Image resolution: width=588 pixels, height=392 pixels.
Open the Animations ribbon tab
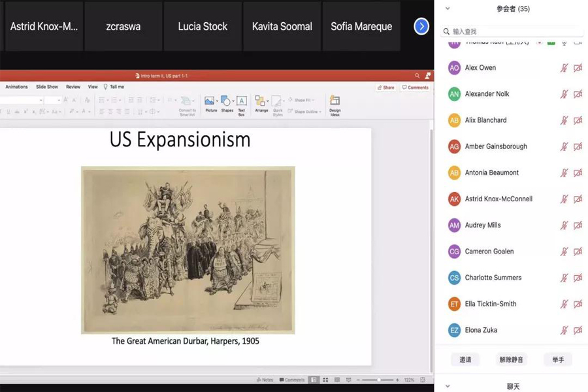click(x=16, y=87)
